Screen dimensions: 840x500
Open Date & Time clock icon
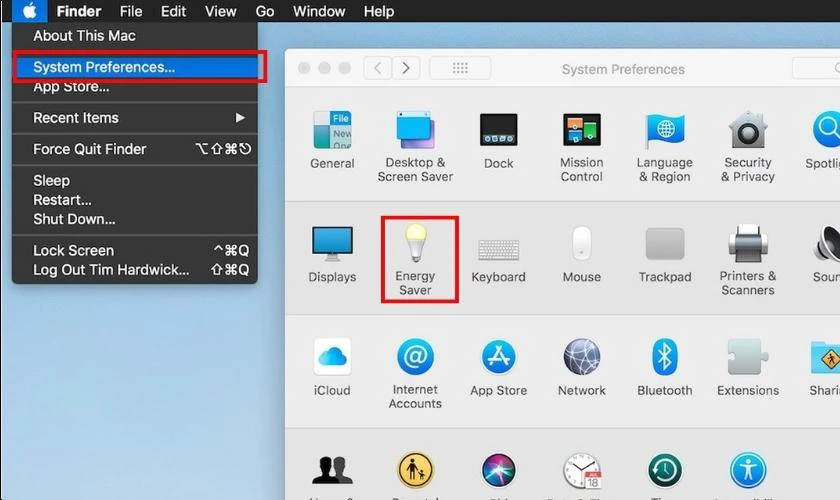[582, 472]
